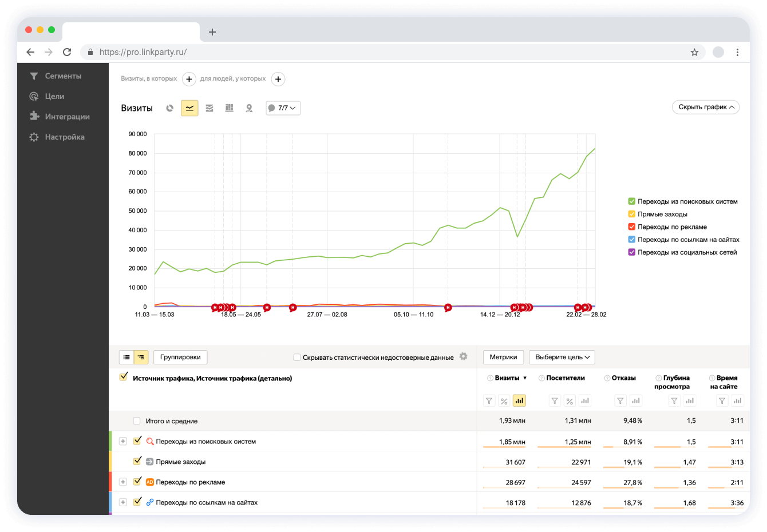This screenshot has height=532, width=767.
Task: Open browser three-dot menu
Action: (737, 52)
